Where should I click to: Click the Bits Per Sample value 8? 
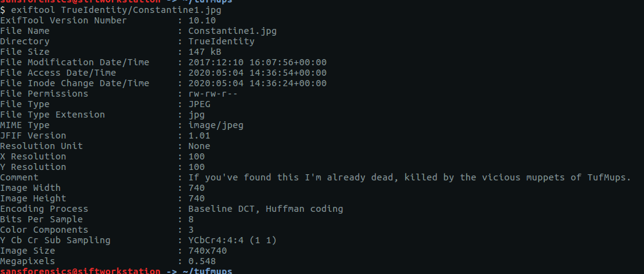tap(191, 219)
